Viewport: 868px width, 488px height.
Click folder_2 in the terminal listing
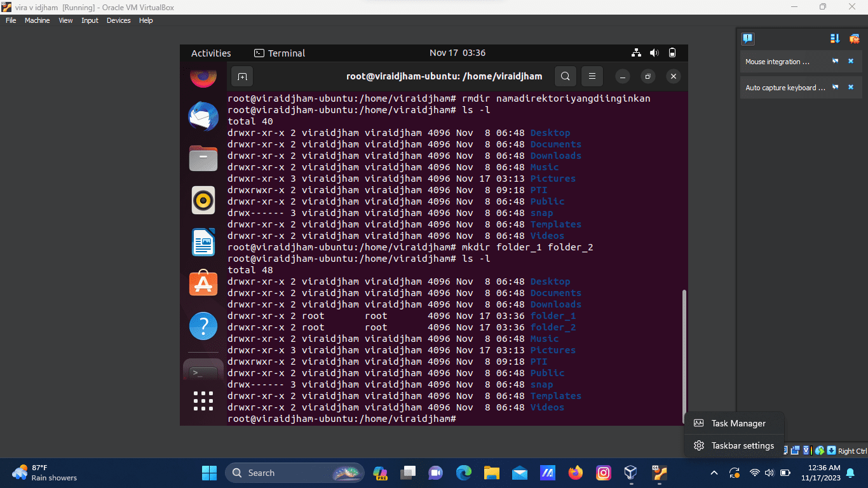pyautogui.click(x=553, y=327)
